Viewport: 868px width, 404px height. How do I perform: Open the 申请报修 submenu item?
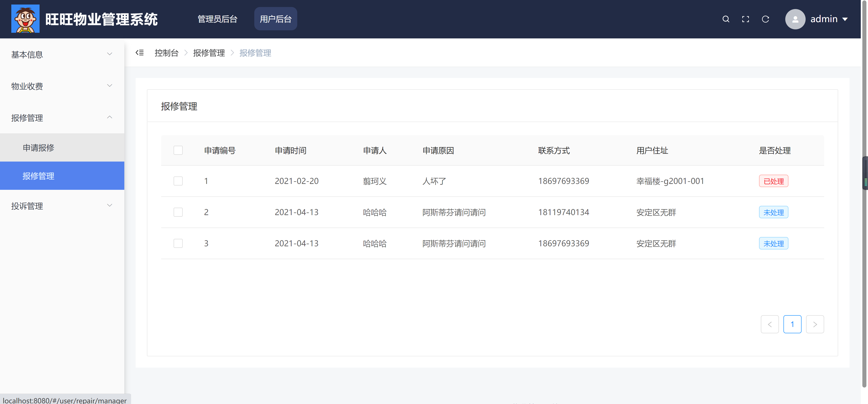[x=38, y=148]
